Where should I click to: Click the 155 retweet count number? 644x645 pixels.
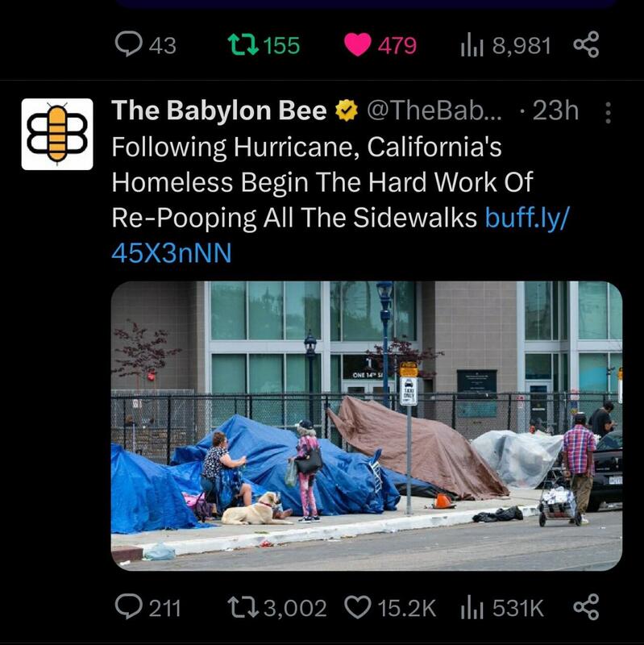[x=281, y=45]
